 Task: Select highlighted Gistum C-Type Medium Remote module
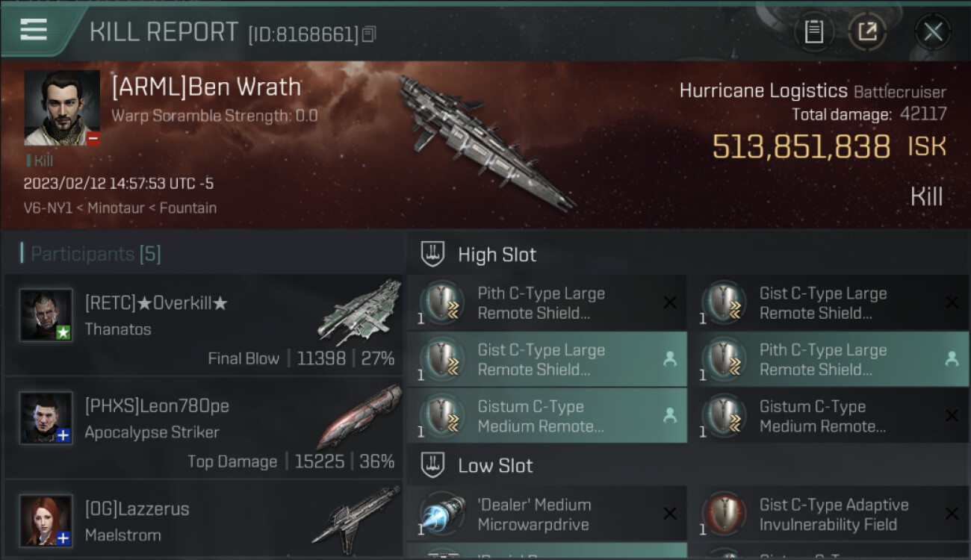coord(547,416)
